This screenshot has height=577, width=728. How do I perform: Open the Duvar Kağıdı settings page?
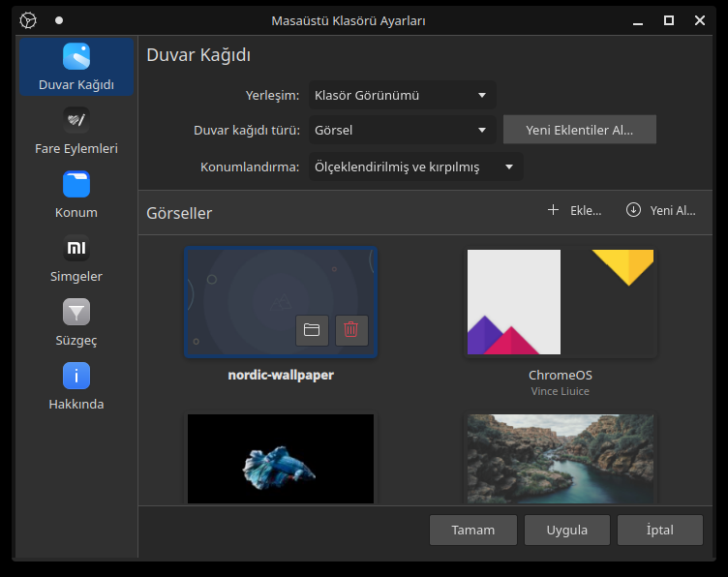click(76, 67)
